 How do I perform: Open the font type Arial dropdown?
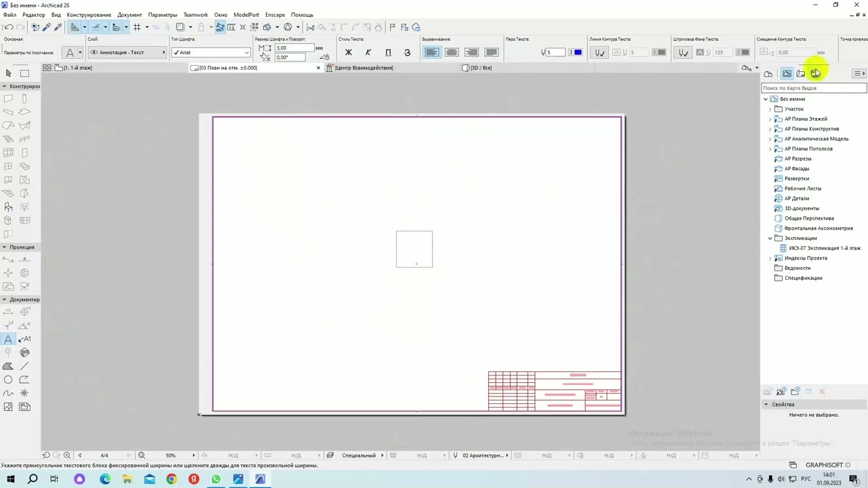tap(211, 52)
